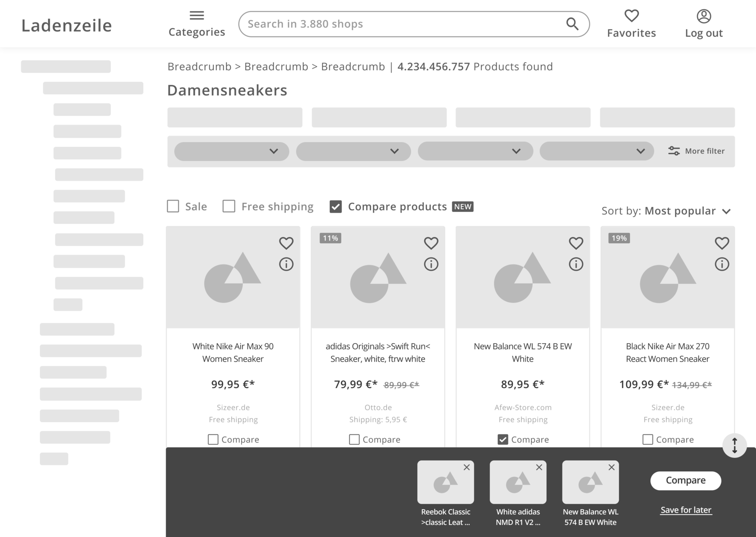Open More filter options
Image resolution: width=756 pixels, height=537 pixels.
click(x=696, y=151)
